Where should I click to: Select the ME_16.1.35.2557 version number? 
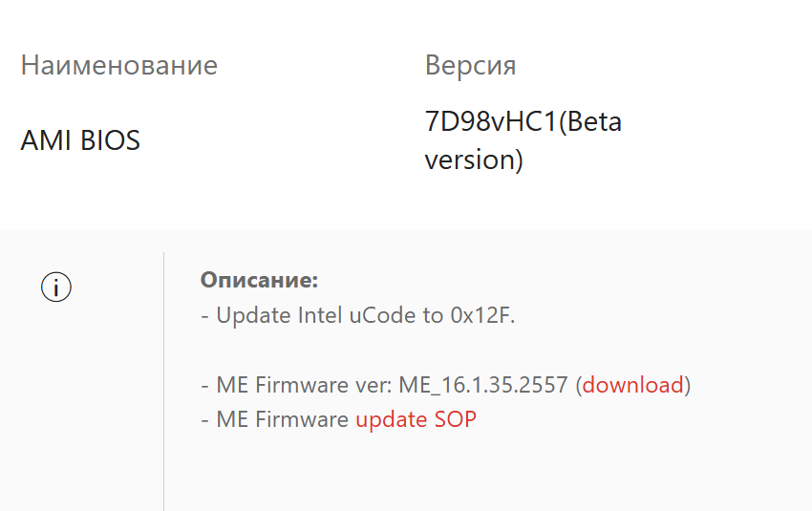[x=484, y=385]
